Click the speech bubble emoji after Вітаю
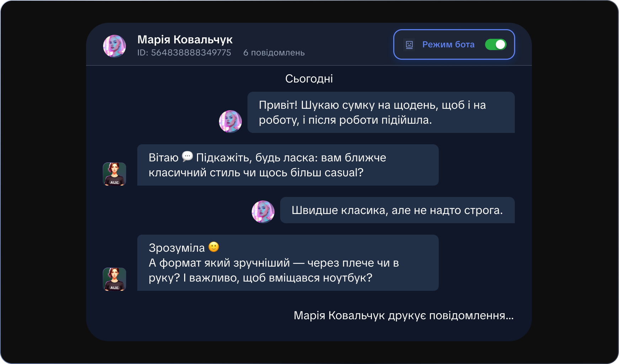This screenshot has height=364, width=619. click(187, 156)
